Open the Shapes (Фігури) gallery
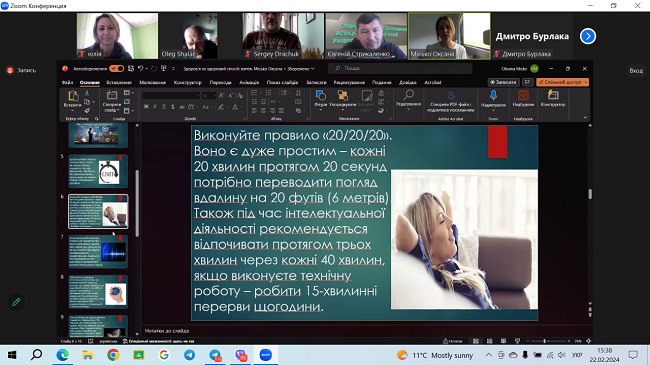The image size is (650, 365). [320, 96]
